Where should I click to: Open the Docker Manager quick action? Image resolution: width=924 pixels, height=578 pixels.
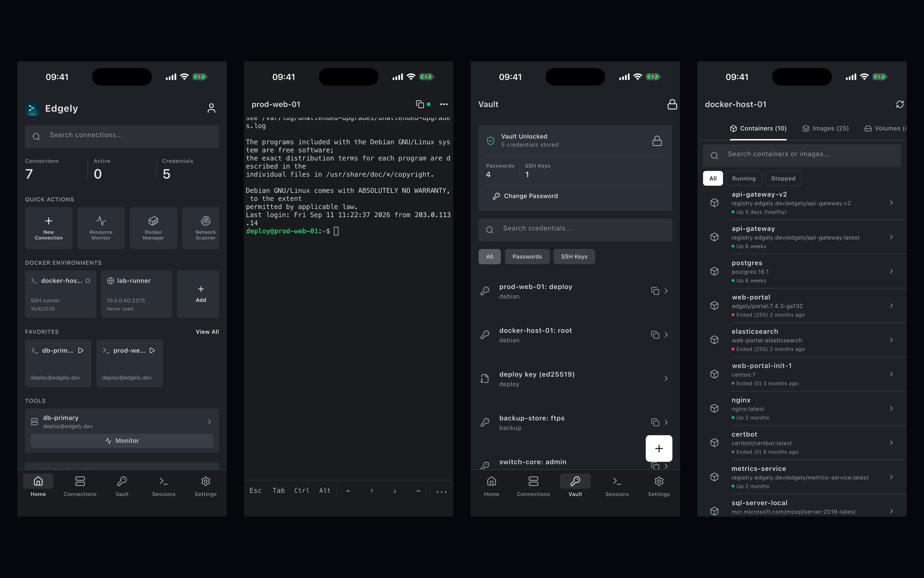coord(153,228)
